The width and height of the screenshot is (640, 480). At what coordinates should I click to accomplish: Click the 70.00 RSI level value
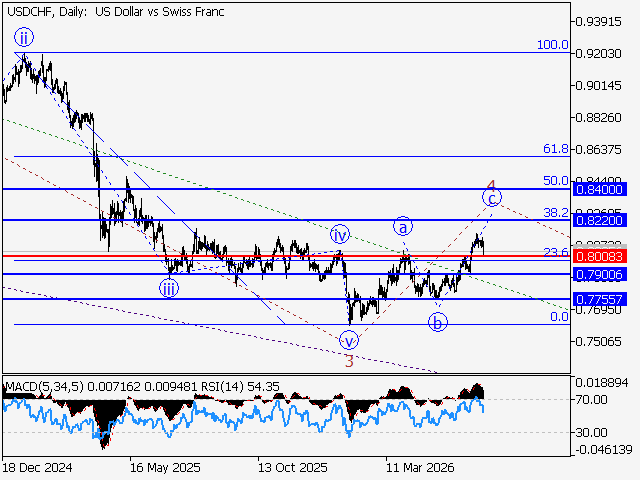[592, 400]
